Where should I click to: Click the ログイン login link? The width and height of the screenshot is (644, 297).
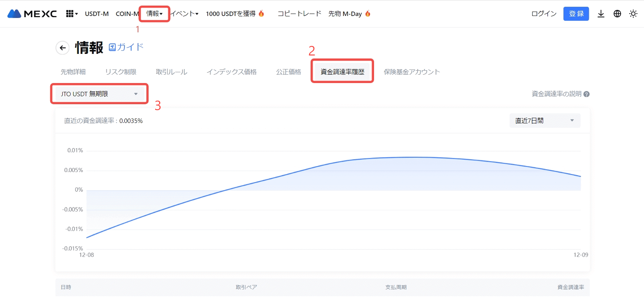[x=544, y=14]
